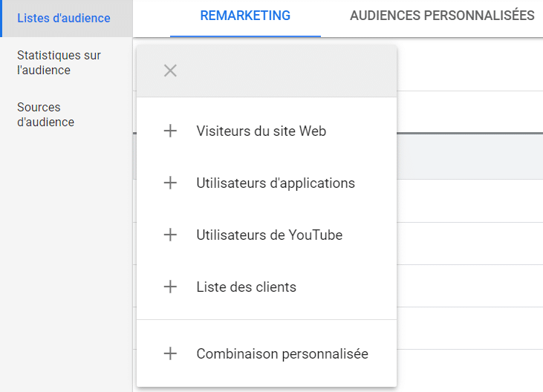
Task: Go to Statistiques sur l'audience
Action: [x=59, y=63]
